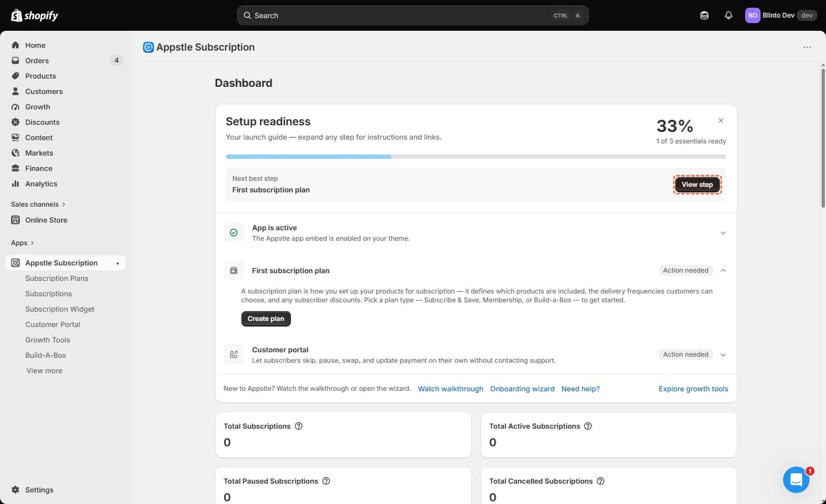Expand the Customer portal step
This screenshot has height=504, width=826.
[723, 355]
